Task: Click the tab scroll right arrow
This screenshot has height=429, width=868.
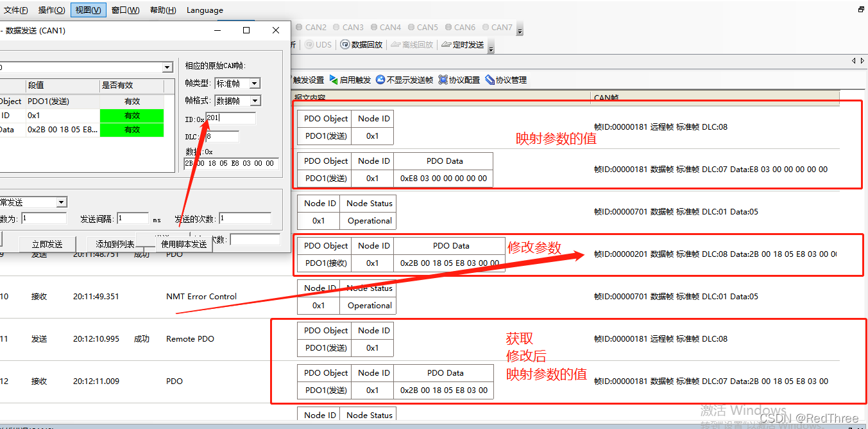Action: [862, 60]
